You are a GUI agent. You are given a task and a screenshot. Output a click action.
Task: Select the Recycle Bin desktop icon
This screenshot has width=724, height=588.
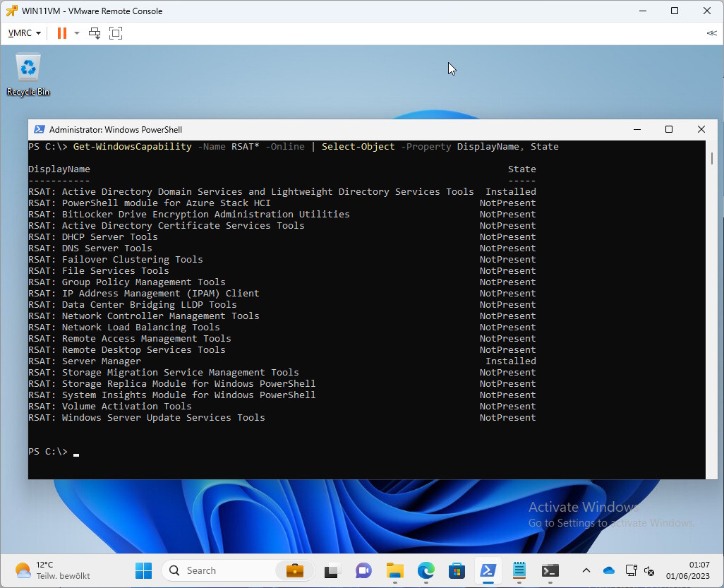click(x=28, y=75)
